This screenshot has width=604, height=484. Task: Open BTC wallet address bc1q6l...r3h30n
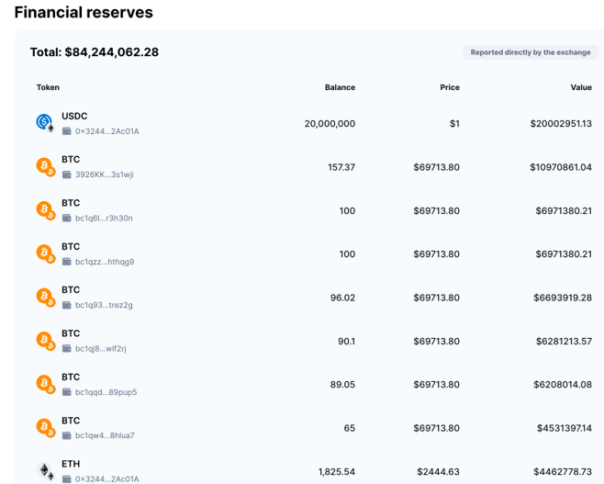pyautogui.click(x=104, y=218)
